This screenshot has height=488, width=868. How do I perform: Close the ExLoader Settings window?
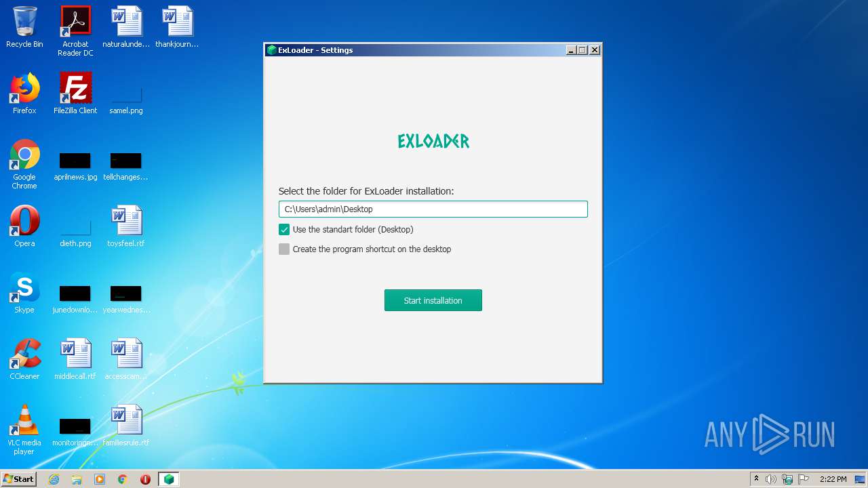(x=595, y=50)
